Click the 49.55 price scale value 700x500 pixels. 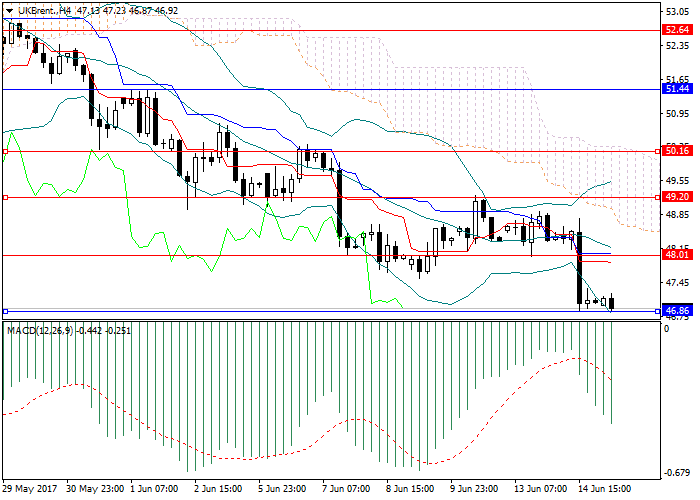pos(677,180)
